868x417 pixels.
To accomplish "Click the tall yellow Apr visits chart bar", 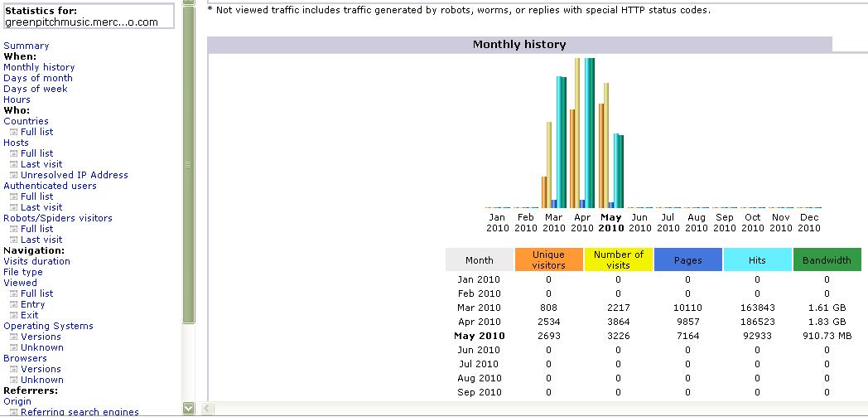I will pos(577,133).
